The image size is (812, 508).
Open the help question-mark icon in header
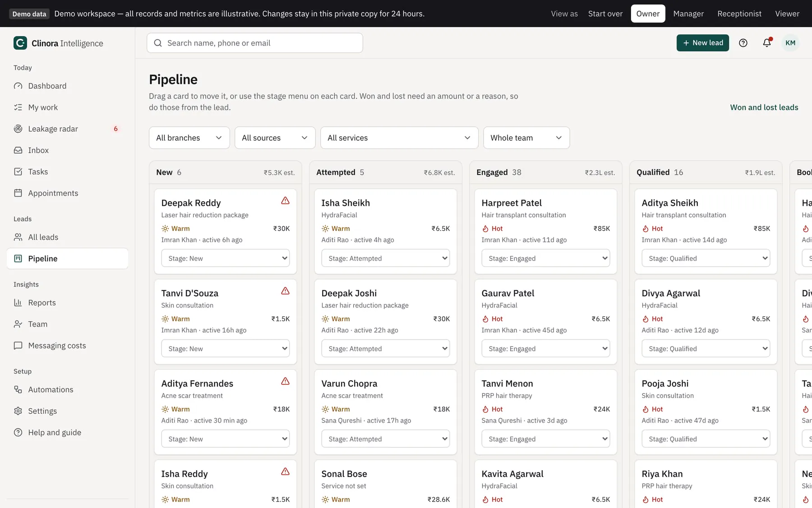pos(743,43)
